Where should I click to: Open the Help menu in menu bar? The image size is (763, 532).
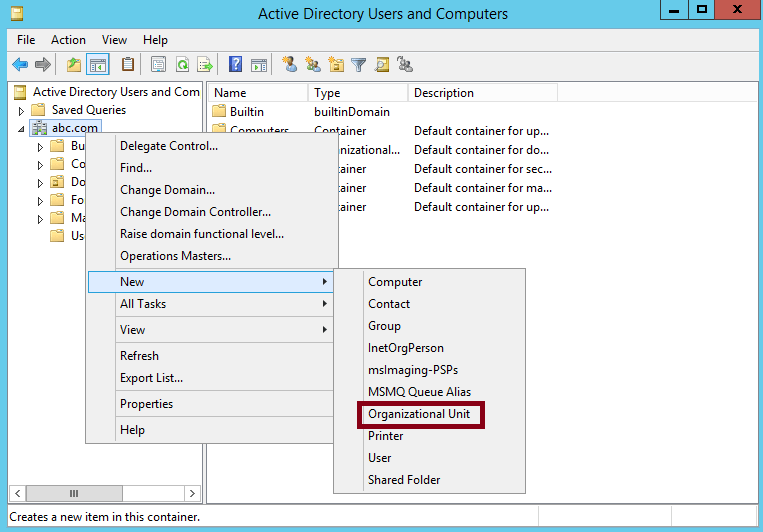coord(155,40)
